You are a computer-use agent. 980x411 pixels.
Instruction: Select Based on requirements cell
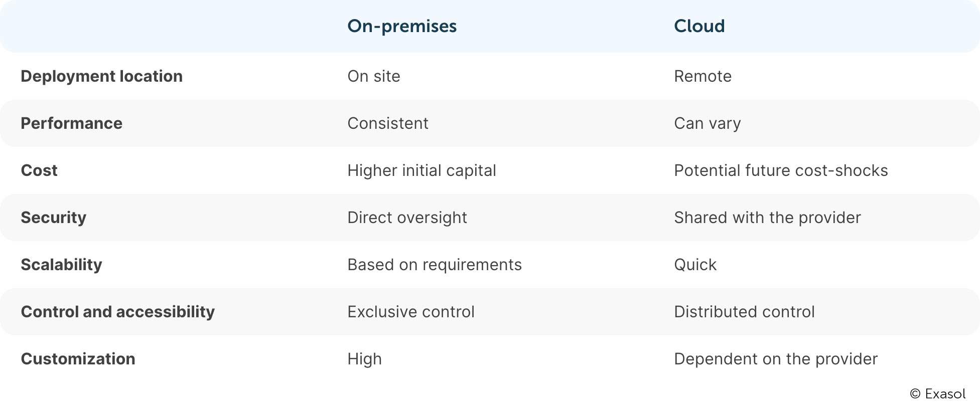tap(435, 265)
